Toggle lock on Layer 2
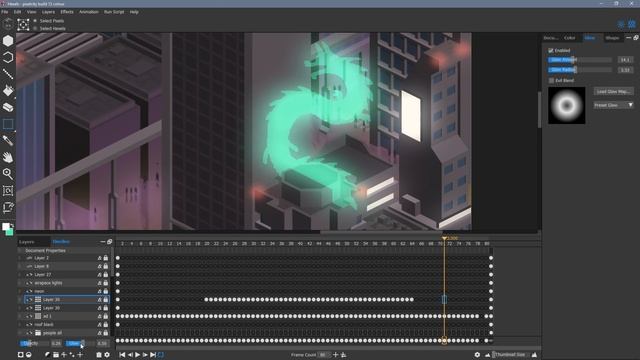640x360 pixels. coord(106,258)
